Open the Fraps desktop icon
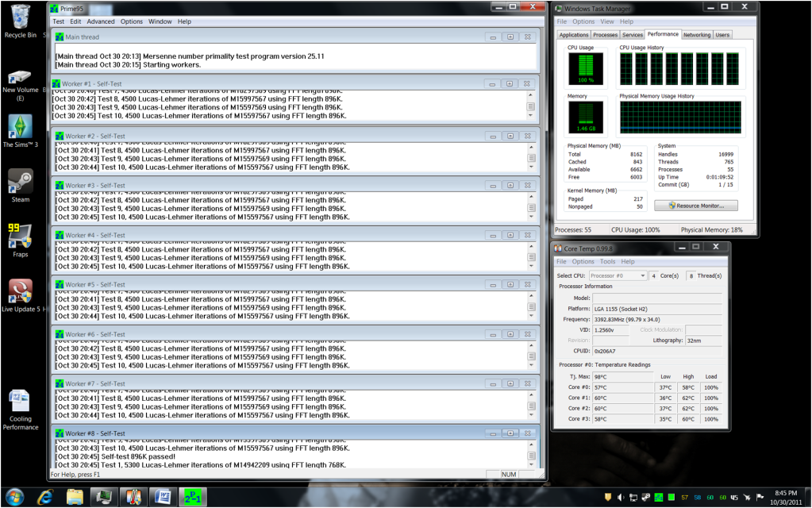The image size is (812, 508). 20,240
